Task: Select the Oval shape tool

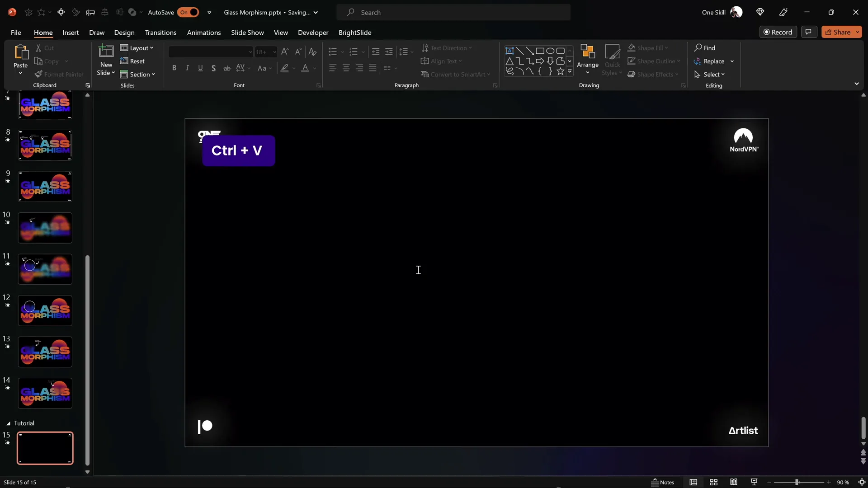Action: (x=550, y=51)
